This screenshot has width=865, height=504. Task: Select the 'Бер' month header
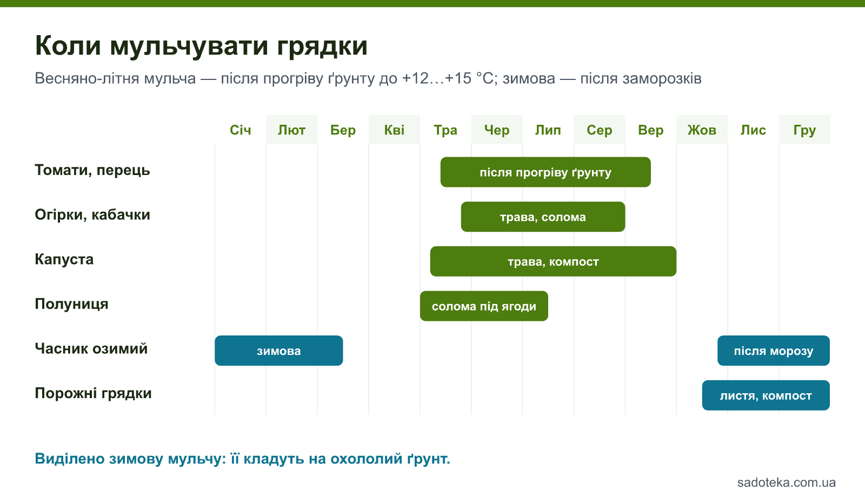(x=343, y=130)
